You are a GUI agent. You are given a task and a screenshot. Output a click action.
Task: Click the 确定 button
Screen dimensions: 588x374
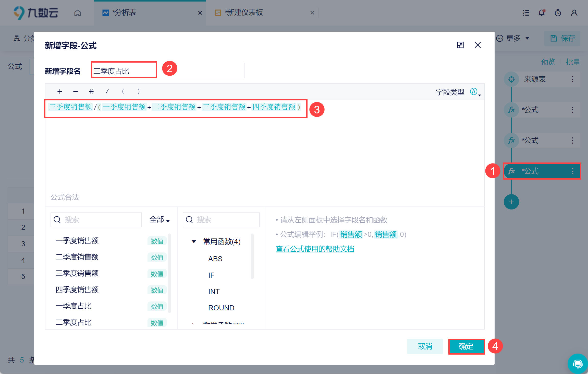[466, 346]
